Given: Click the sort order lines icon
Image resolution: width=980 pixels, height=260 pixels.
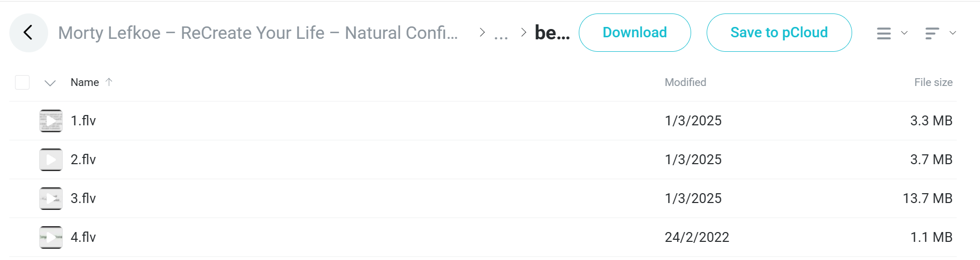Looking at the screenshot, I should click(932, 33).
